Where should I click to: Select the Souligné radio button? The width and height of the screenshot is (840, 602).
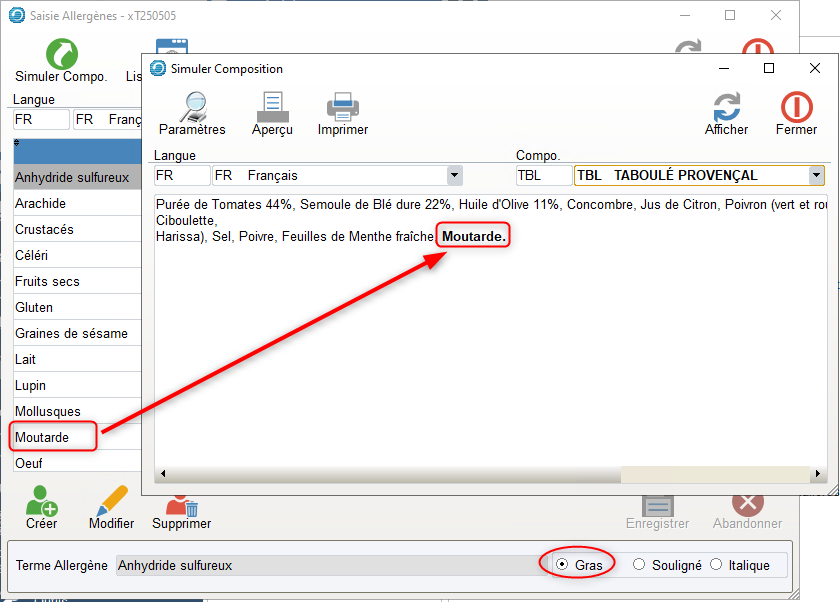[640, 565]
